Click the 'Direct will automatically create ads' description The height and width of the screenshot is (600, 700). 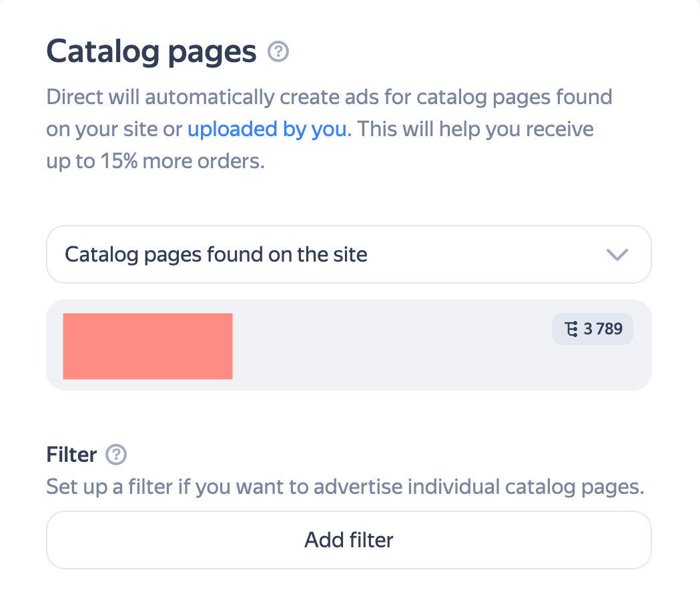coord(329,97)
